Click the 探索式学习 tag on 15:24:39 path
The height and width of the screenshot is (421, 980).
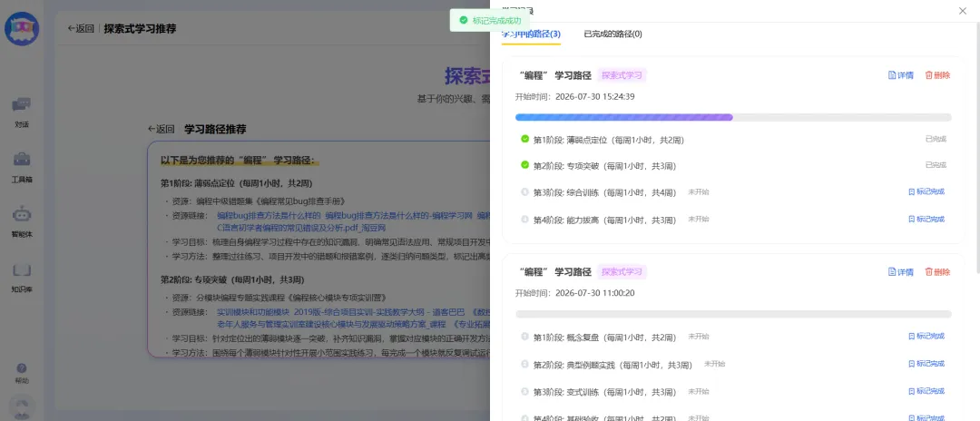(x=622, y=75)
